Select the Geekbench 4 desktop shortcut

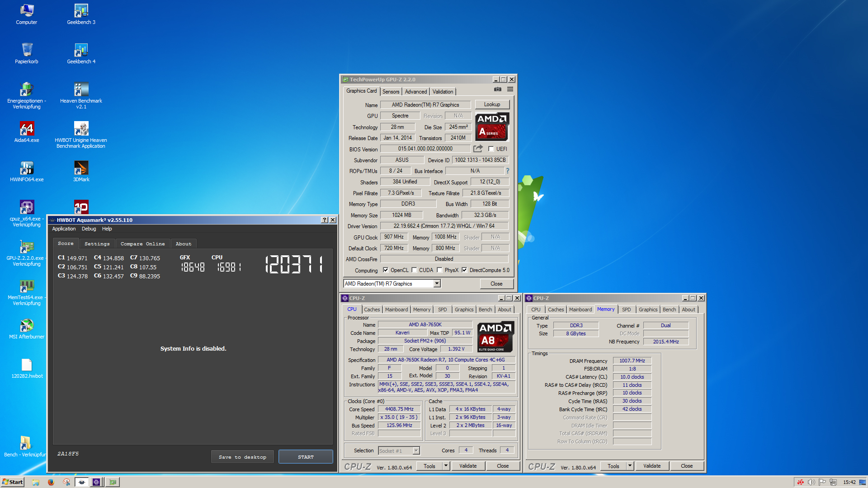81,53
